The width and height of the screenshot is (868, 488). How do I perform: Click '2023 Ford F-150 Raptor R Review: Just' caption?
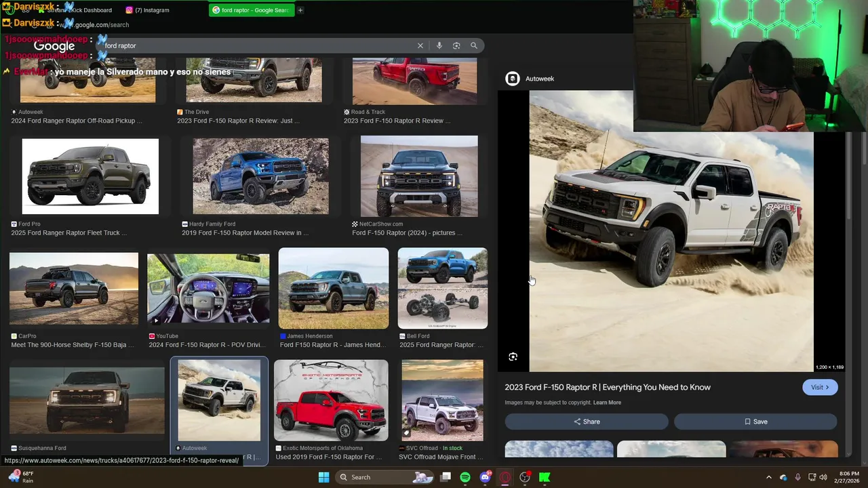(x=238, y=121)
